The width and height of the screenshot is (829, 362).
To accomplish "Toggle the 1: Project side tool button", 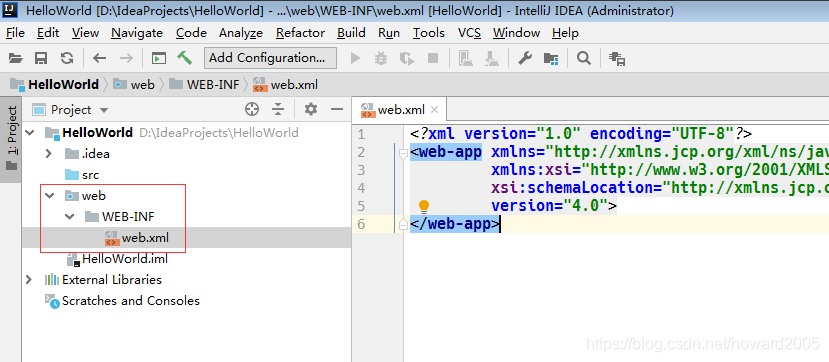I will coord(11,140).
